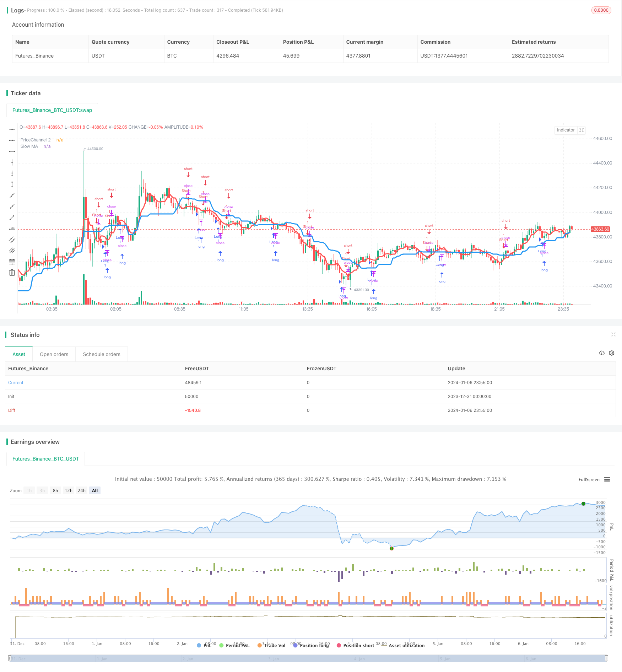Select the diagonal ray line drawing tool
This screenshot has width=622, height=672.
click(x=12, y=206)
